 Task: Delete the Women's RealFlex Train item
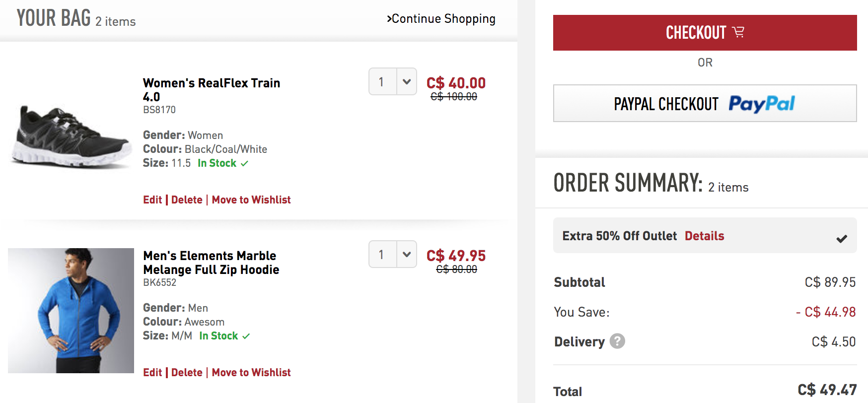[x=187, y=200]
